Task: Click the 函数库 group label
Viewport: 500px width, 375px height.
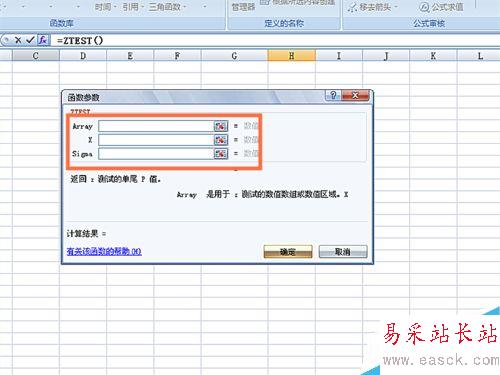Action: (x=62, y=23)
